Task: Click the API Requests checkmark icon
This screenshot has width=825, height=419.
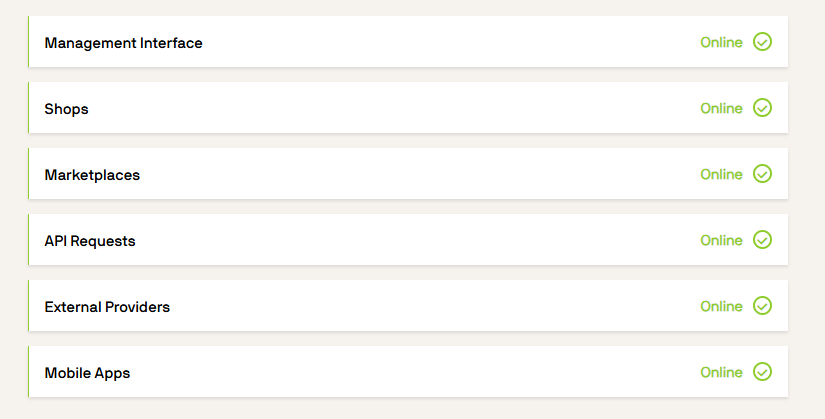Action: [x=762, y=240]
